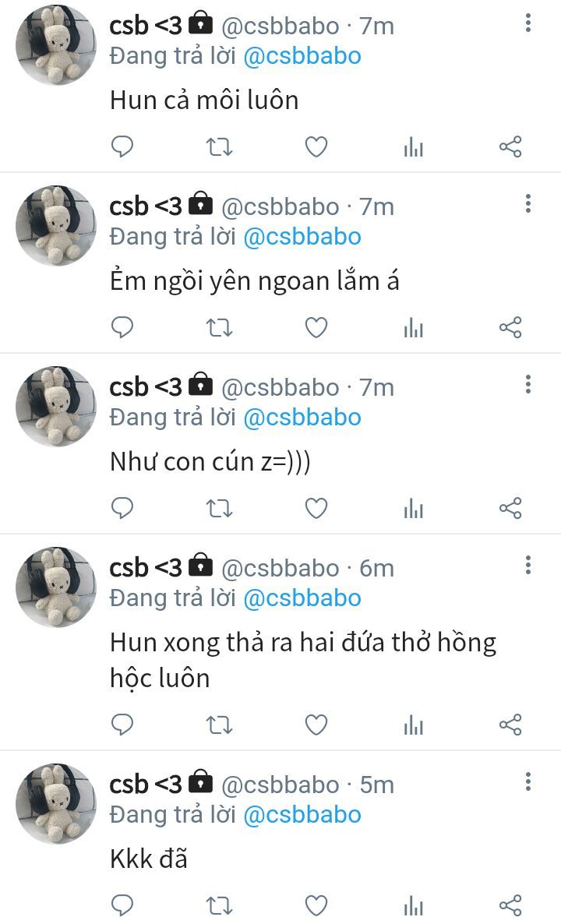Reply to the 'Hun xong thả ra' tweet

coord(122,725)
